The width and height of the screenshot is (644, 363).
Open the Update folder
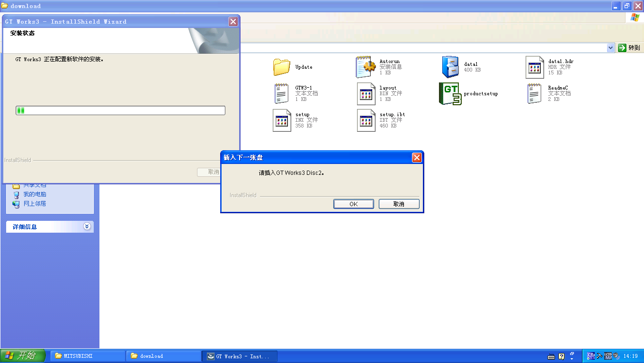click(282, 67)
